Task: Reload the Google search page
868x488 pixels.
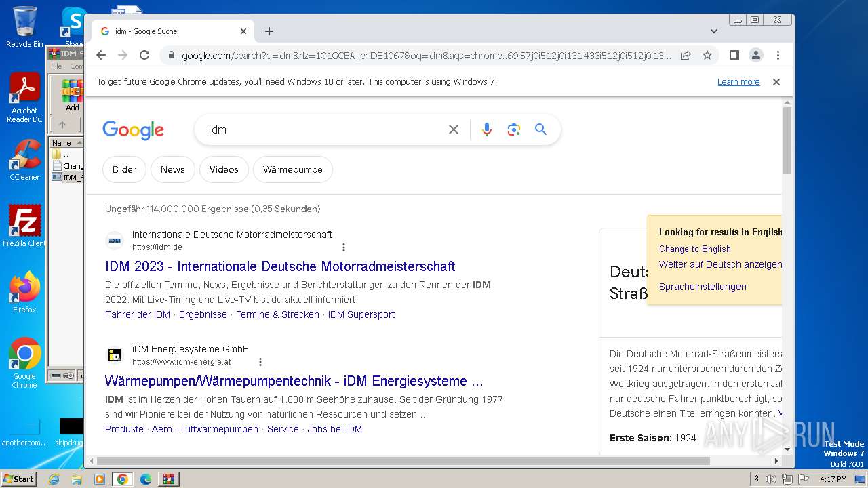Action: pos(144,55)
